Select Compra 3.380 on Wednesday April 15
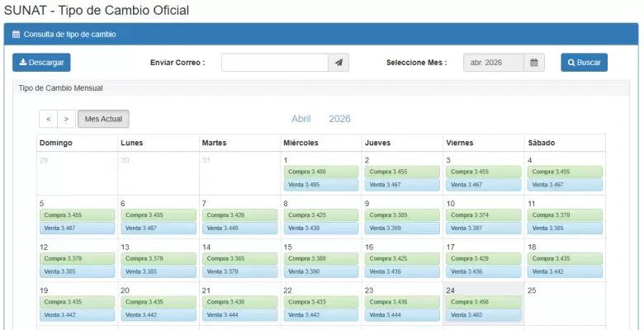644x330 pixels. pyautogui.click(x=321, y=259)
